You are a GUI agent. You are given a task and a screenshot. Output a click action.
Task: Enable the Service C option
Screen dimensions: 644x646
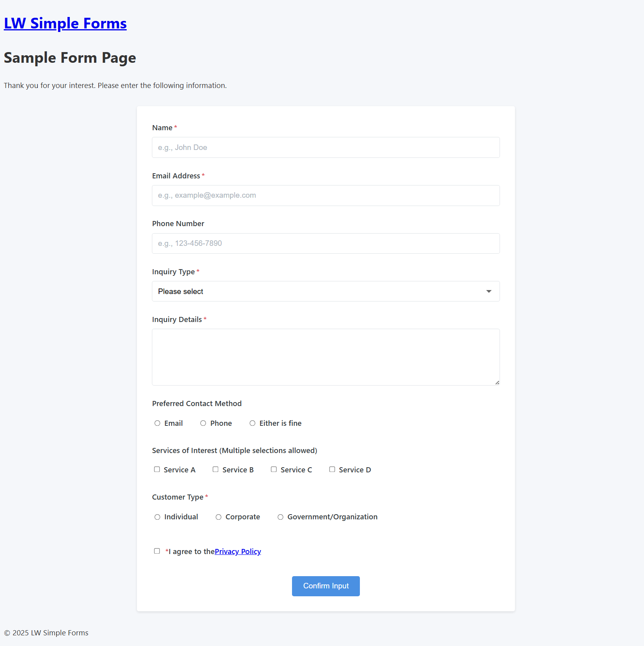[274, 469]
